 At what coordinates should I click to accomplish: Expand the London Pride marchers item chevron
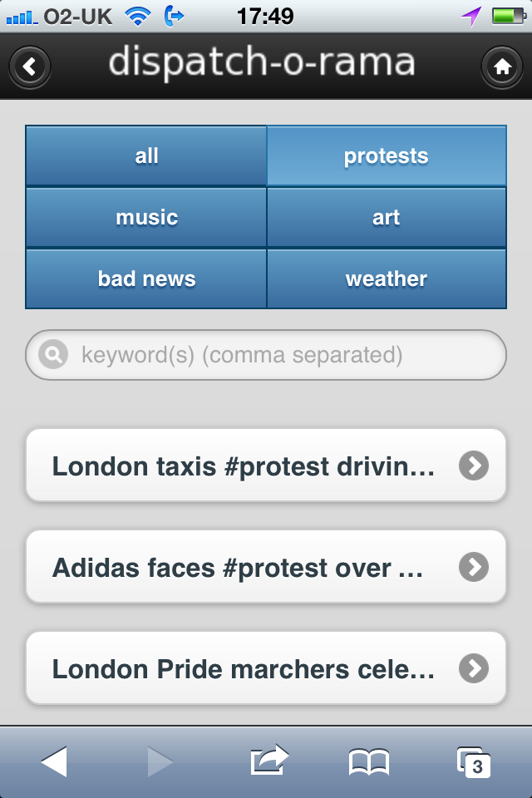[x=474, y=667]
